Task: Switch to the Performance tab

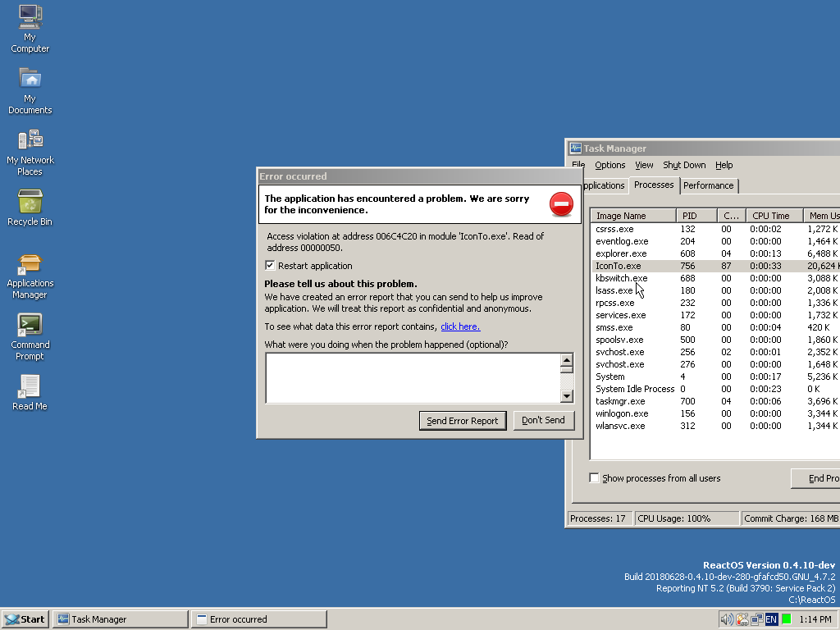Action: (708, 185)
